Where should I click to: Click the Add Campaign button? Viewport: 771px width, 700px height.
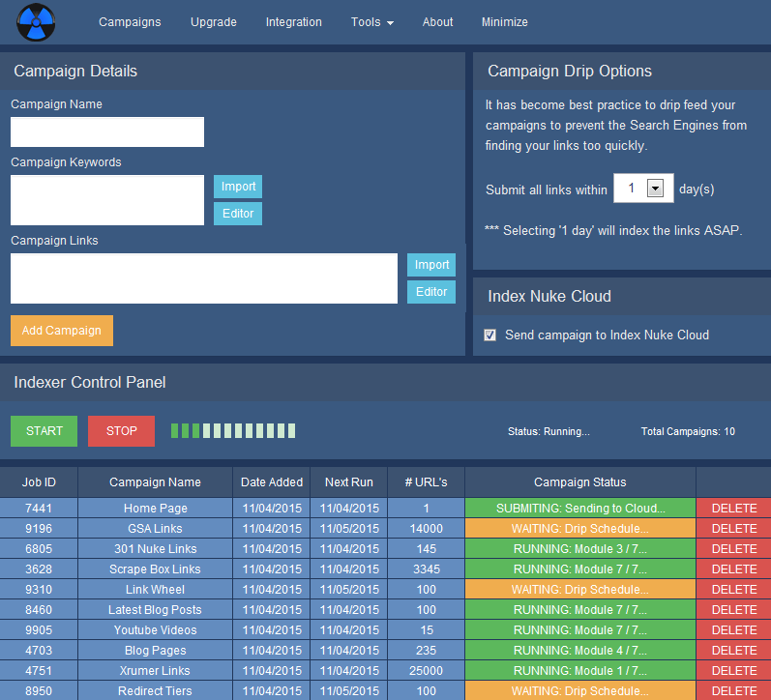(x=62, y=331)
